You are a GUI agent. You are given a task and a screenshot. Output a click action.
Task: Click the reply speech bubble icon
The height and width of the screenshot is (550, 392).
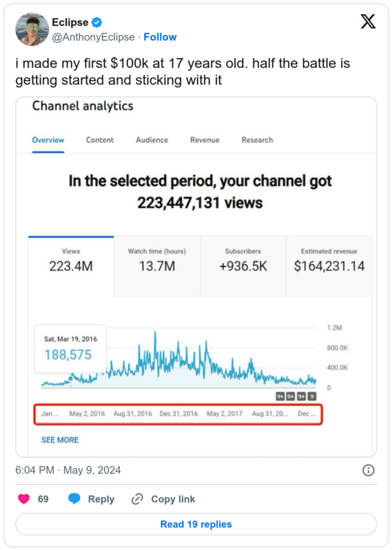click(x=74, y=499)
